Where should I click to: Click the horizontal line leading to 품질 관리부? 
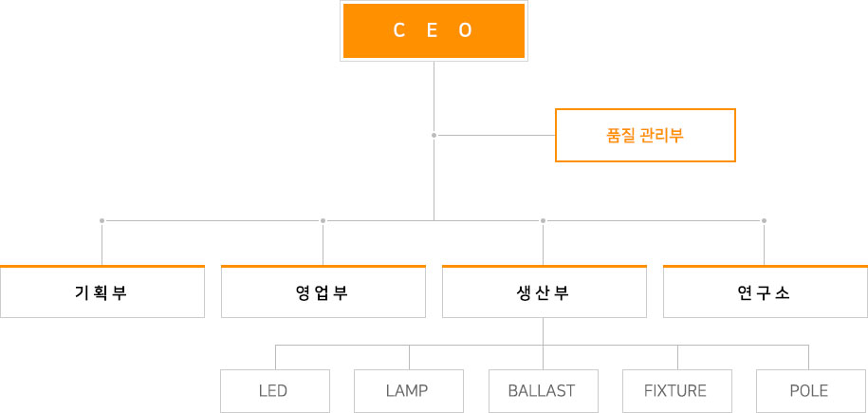click(x=493, y=136)
